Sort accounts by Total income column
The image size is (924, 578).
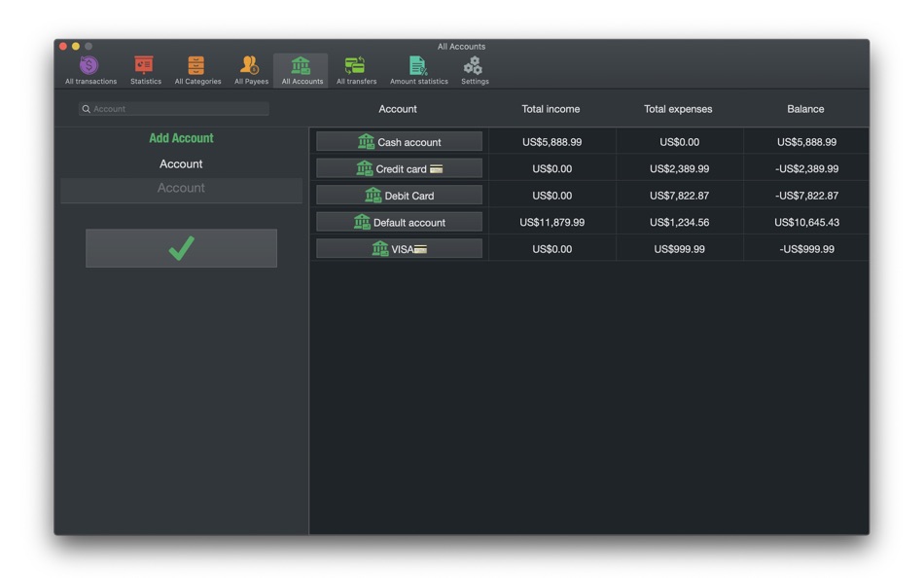tap(551, 108)
